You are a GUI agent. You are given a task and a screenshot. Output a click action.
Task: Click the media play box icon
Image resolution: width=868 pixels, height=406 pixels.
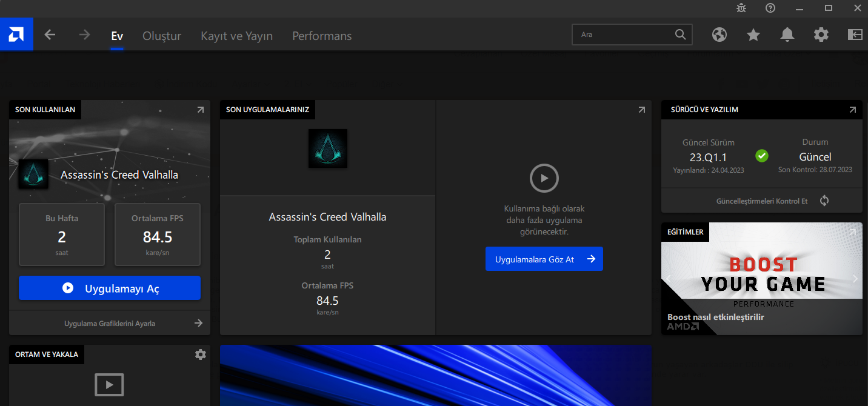click(x=109, y=384)
